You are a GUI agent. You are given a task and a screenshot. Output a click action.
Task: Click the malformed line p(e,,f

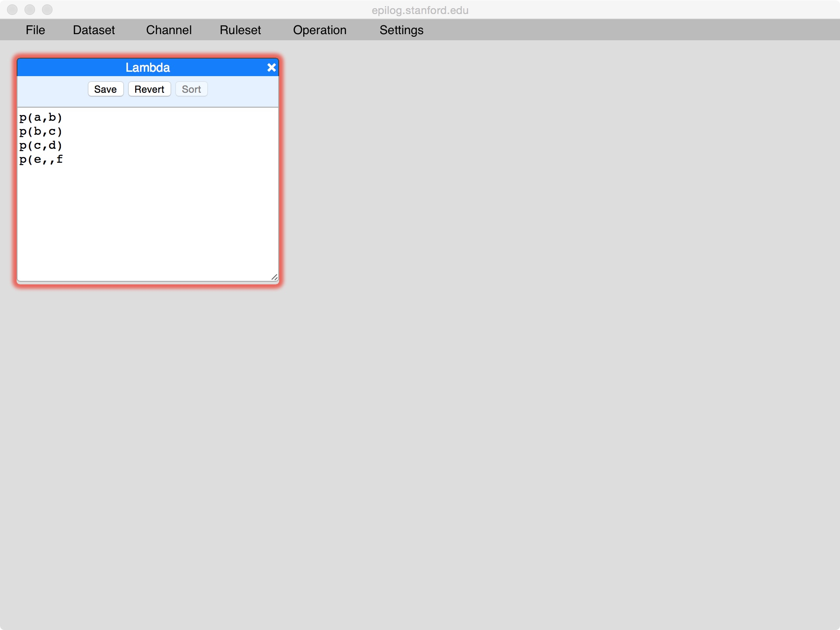tap(41, 159)
